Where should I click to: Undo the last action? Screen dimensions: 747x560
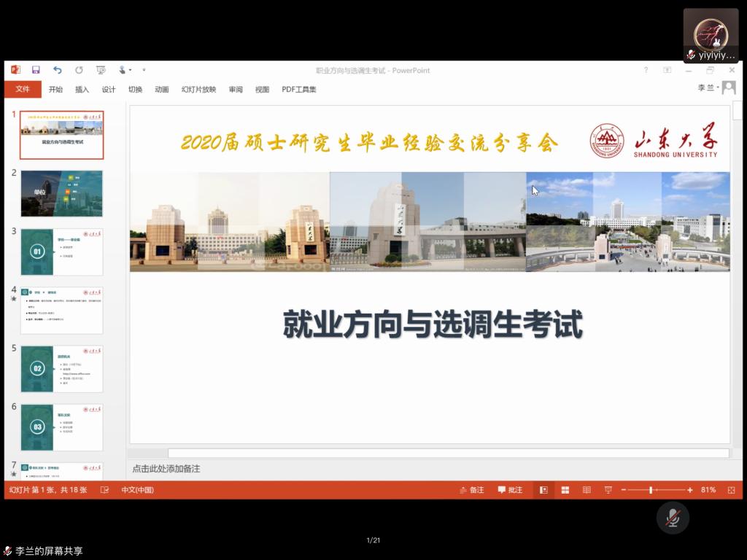[57, 70]
